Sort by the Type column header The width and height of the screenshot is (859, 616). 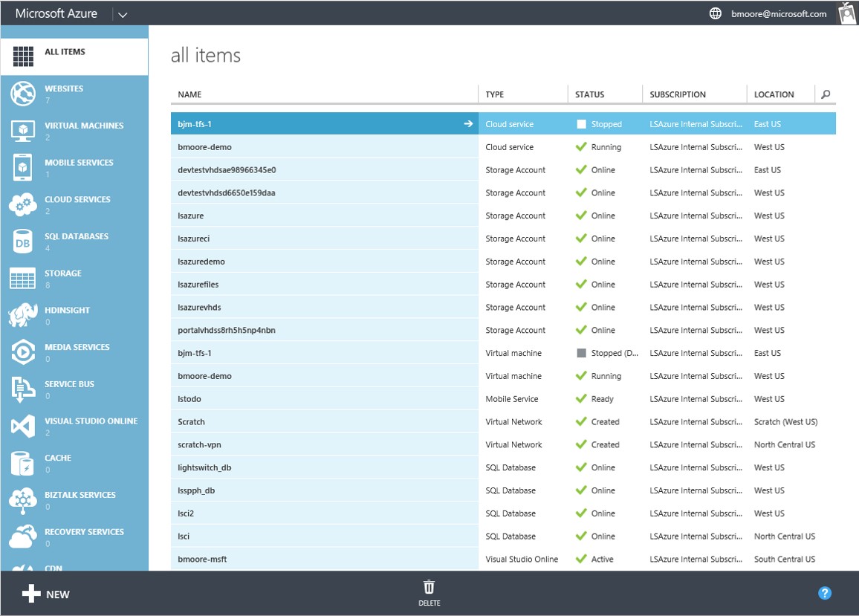click(494, 94)
